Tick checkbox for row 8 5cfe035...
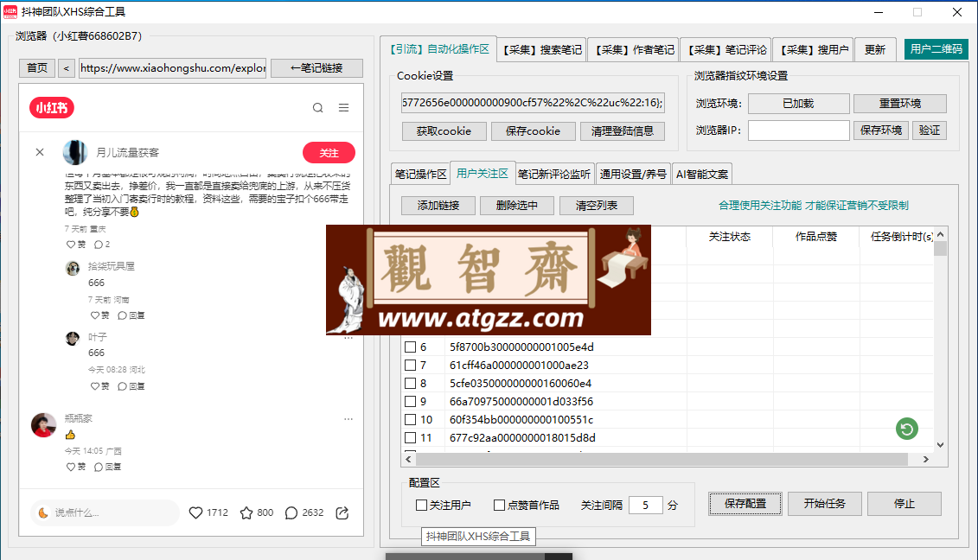Screen dimensions: 978x560 pyautogui.click(x=411, y=383)
